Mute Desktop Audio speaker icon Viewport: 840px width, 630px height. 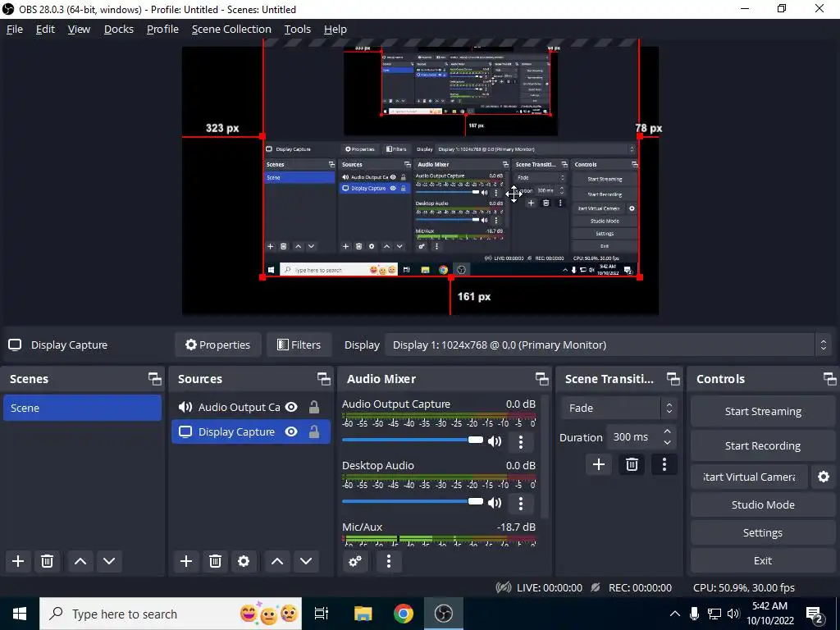click(x=495, y=503)
